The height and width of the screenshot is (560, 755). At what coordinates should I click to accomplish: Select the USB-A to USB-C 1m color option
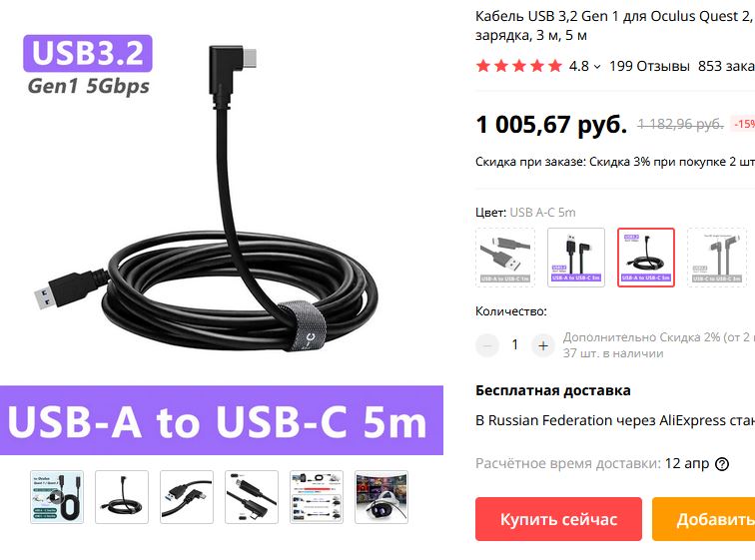(x=505, y=258)
